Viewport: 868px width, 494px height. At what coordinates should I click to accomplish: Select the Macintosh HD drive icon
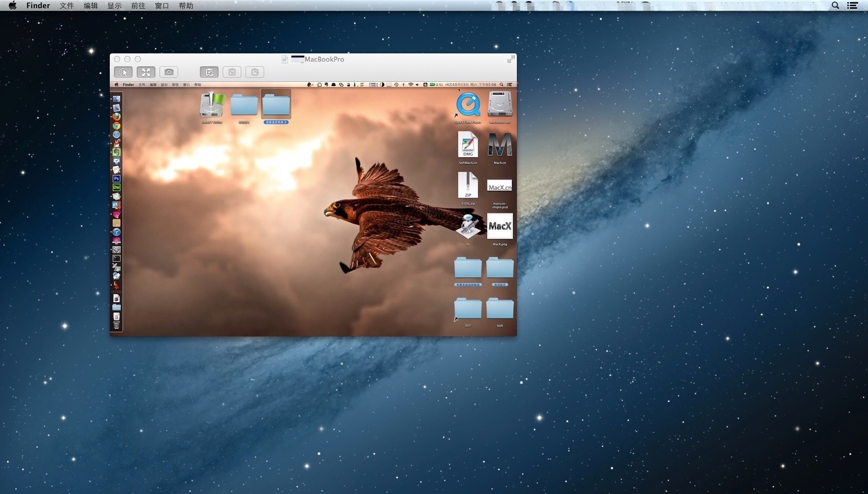(x=500, y=105)
